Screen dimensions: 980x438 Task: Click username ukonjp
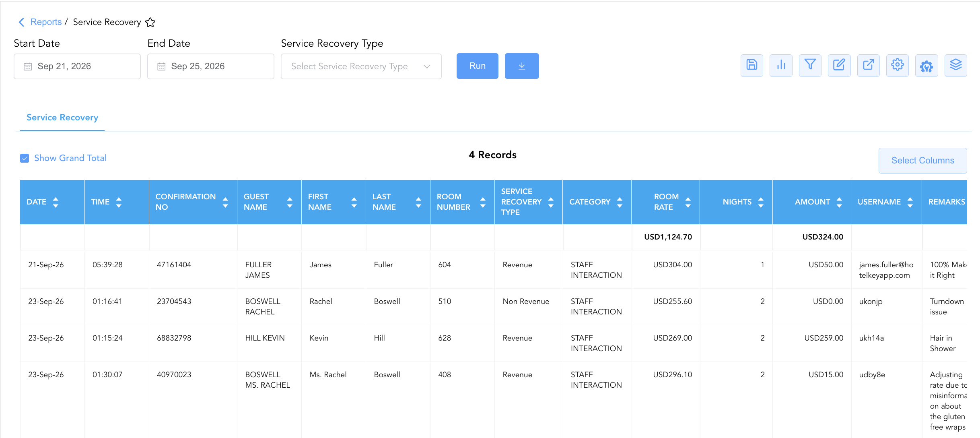coord(871,302)
